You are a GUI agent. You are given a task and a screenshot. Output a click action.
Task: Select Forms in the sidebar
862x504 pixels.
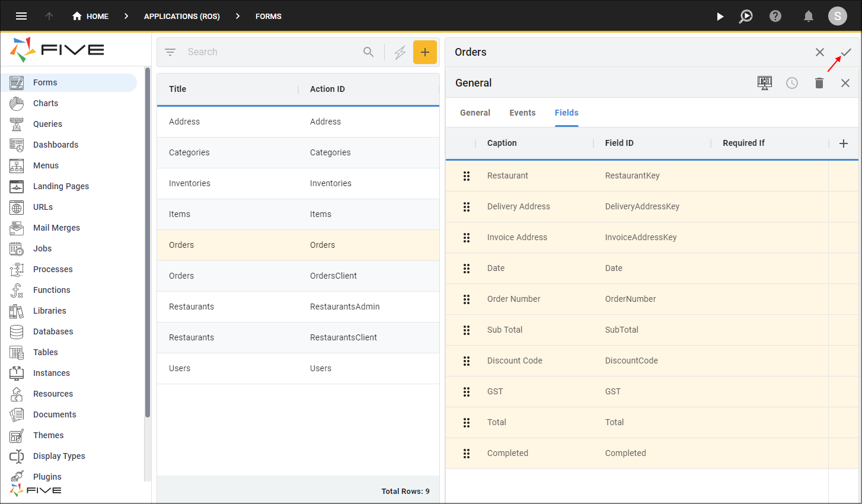(x=69, y=82)
